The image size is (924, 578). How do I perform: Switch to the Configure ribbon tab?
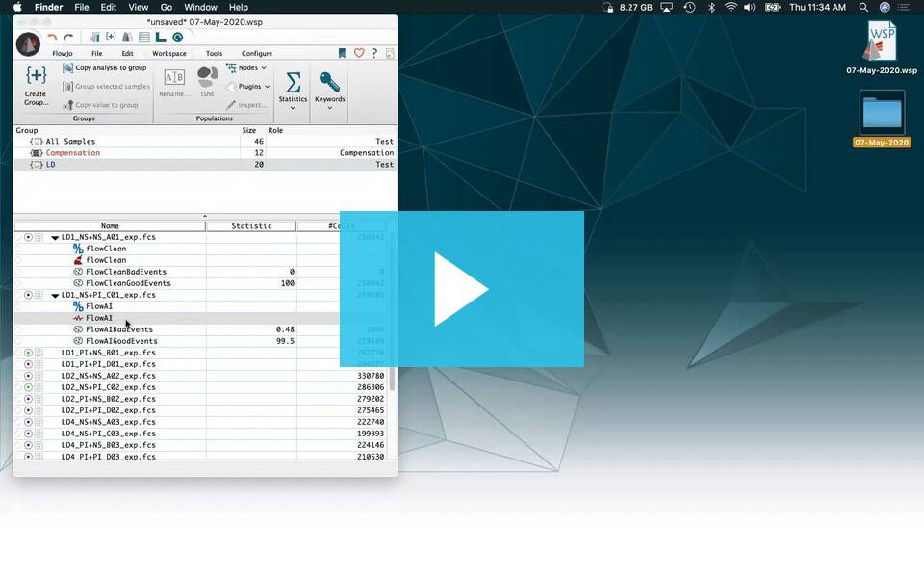(257, 54)
